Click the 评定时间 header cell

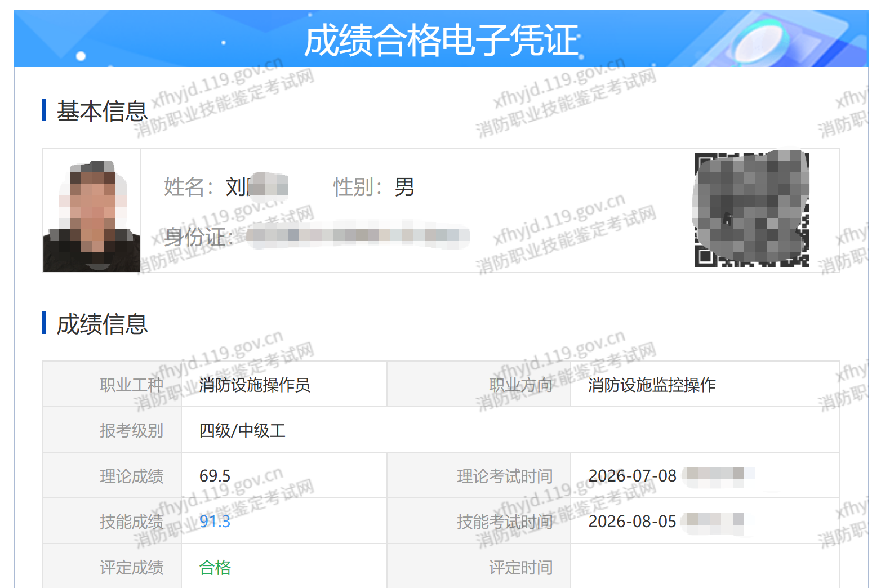pos(479,566)
